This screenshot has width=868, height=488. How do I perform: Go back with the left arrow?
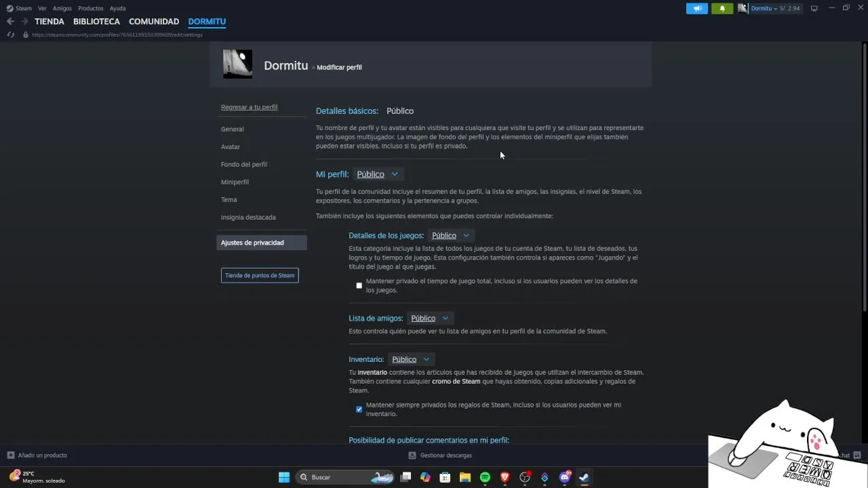10,22
